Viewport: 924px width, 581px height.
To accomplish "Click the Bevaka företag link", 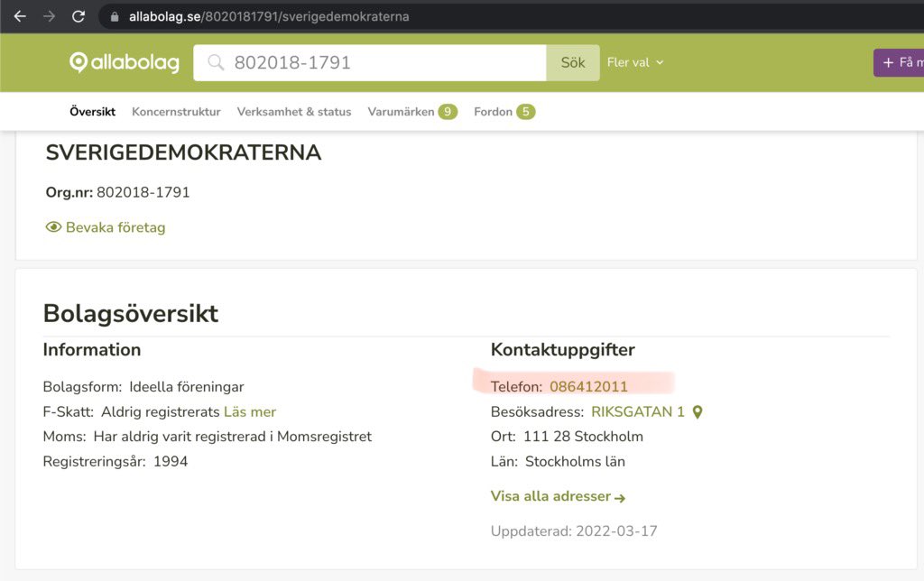I will tap(115, 227).
